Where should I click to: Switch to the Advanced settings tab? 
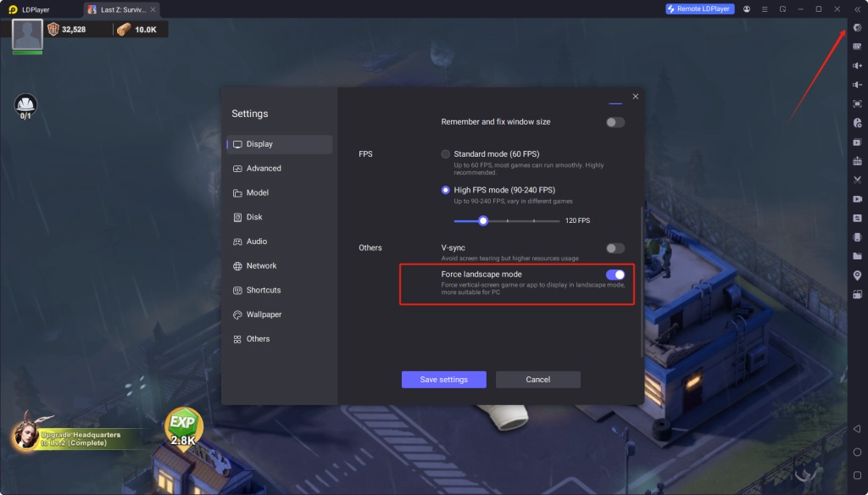tap(264, 169)
